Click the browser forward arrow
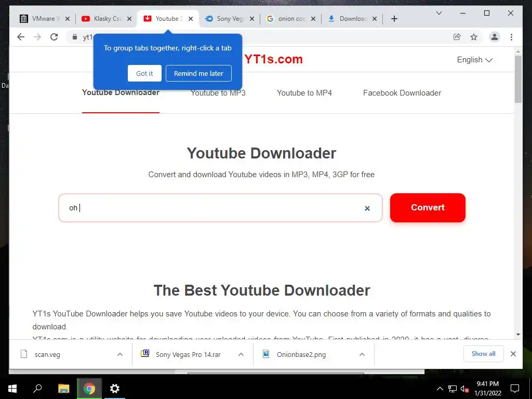The height and width of the screenshot is (399, 532). point(37,37)
